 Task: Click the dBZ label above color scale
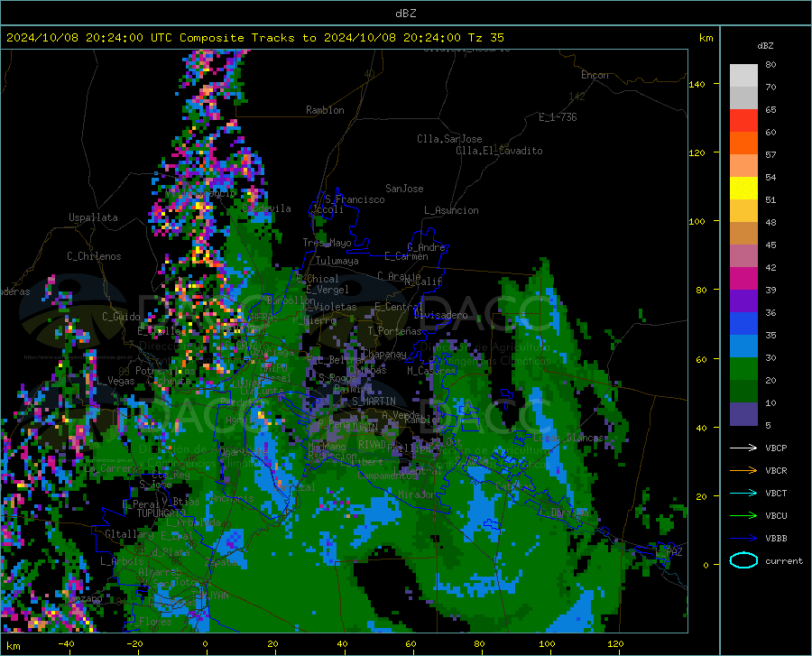point(765,45)
